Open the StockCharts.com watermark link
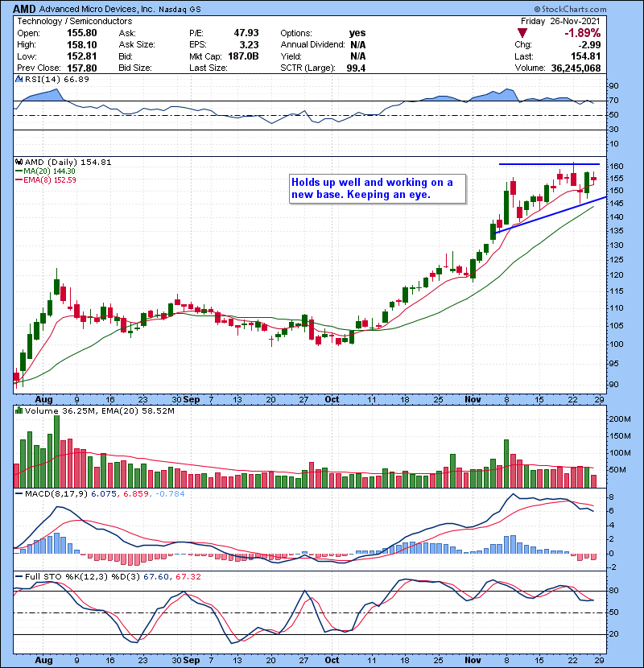644x668 pixels. (570, 9)
